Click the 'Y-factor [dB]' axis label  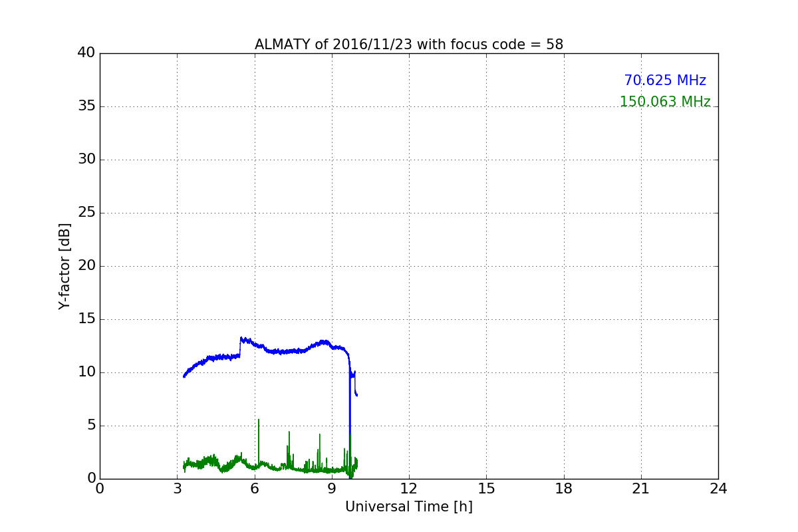tap(65, 266)
